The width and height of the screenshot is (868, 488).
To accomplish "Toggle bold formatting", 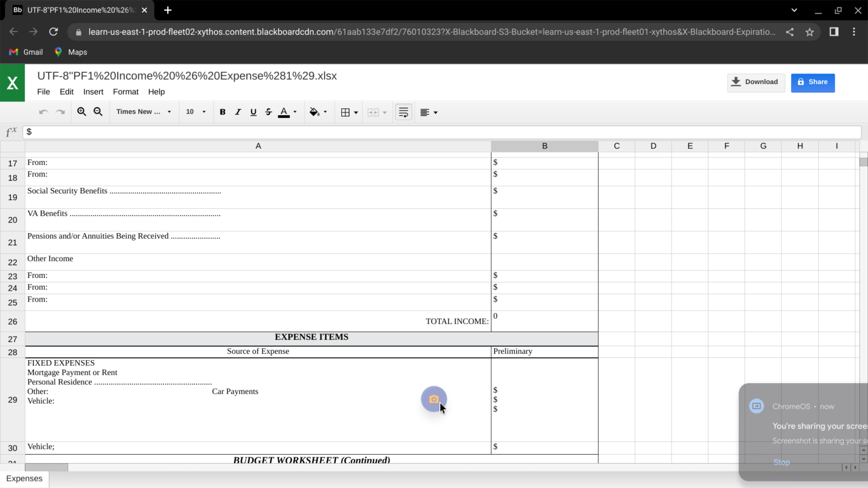I will 222,112.
